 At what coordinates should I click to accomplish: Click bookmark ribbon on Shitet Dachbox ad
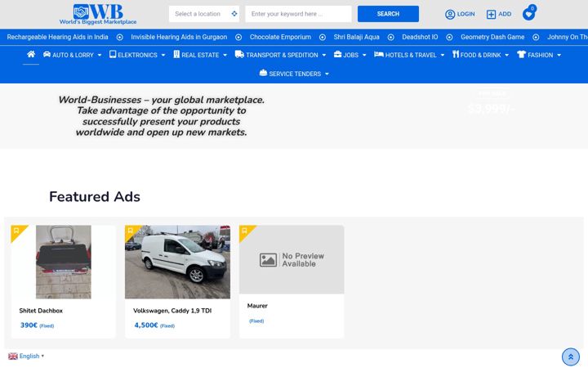pos(17,231)
